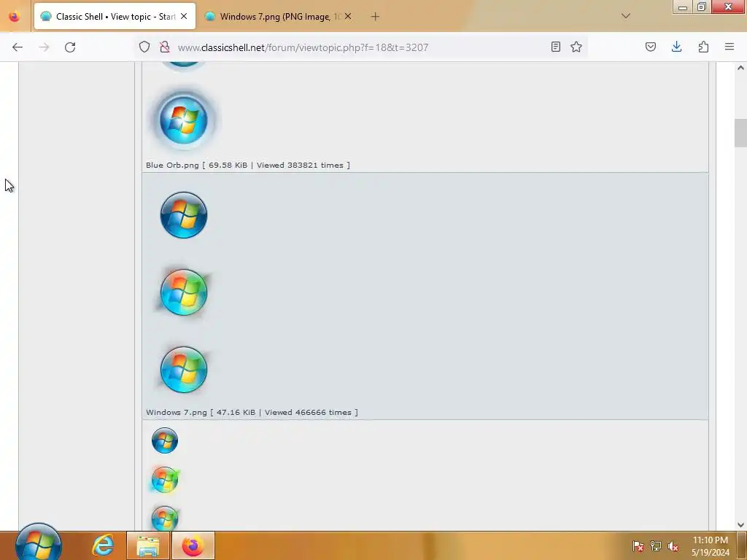Click the second small colorful glowing orb

pos(165,479)
